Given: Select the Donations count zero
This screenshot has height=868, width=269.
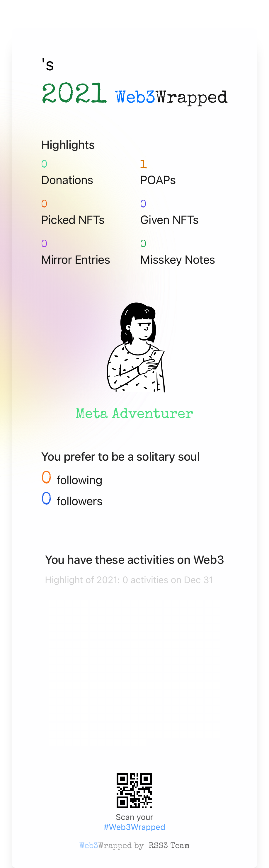Looking at the screenshot, I should 44,164.
